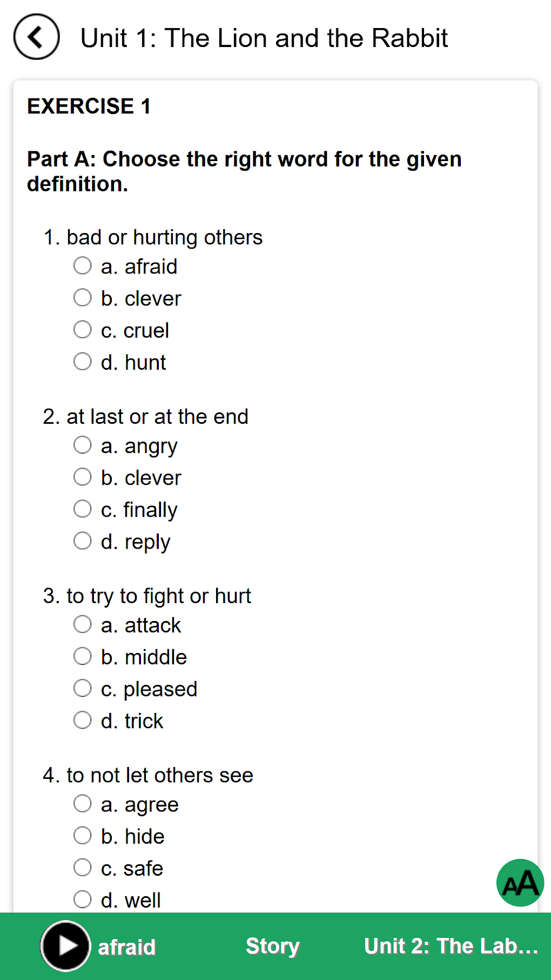Click the 'afraid' label in bottom bar
This screenshot has width=551, height=980.
pos(127,947)
